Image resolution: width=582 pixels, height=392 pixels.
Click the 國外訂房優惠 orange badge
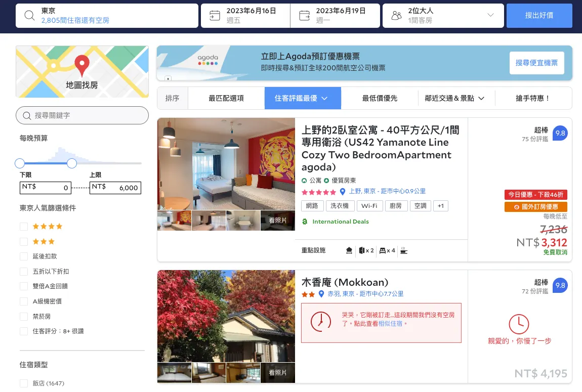535,207
